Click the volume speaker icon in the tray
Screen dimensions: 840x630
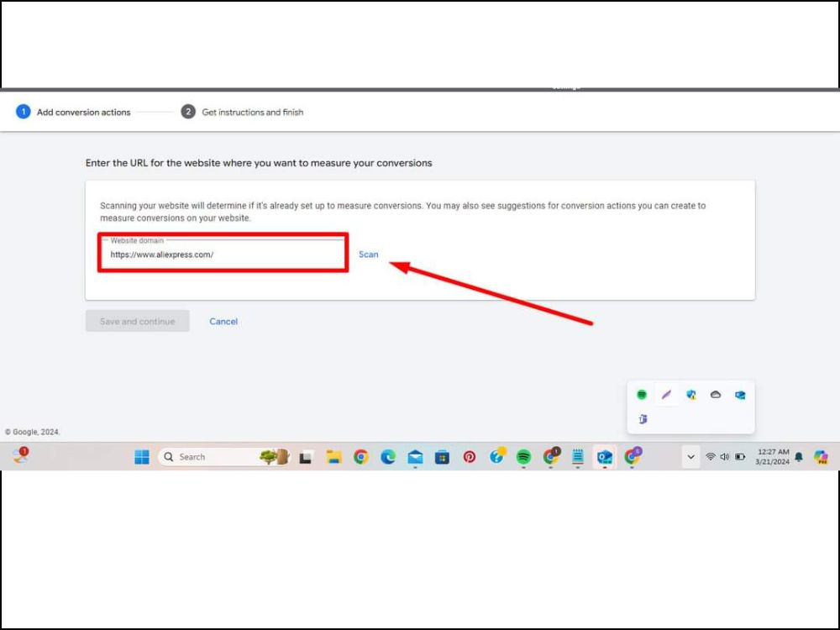725,457
